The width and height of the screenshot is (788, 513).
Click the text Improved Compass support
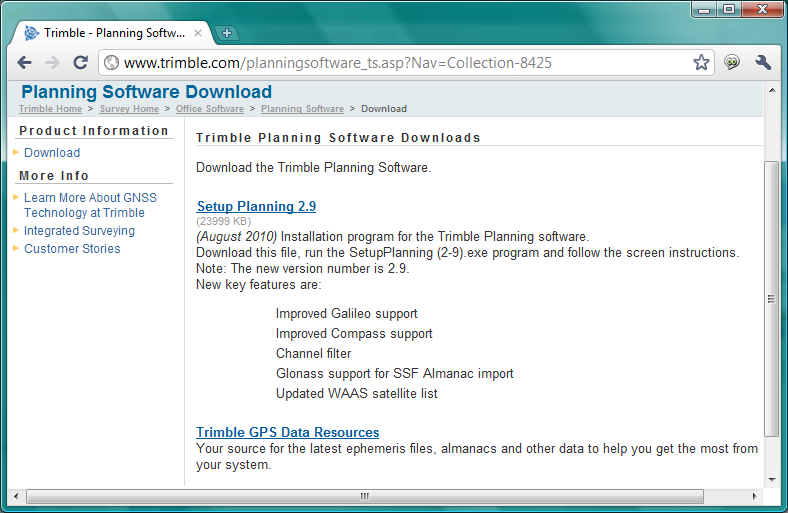[354, 334]
